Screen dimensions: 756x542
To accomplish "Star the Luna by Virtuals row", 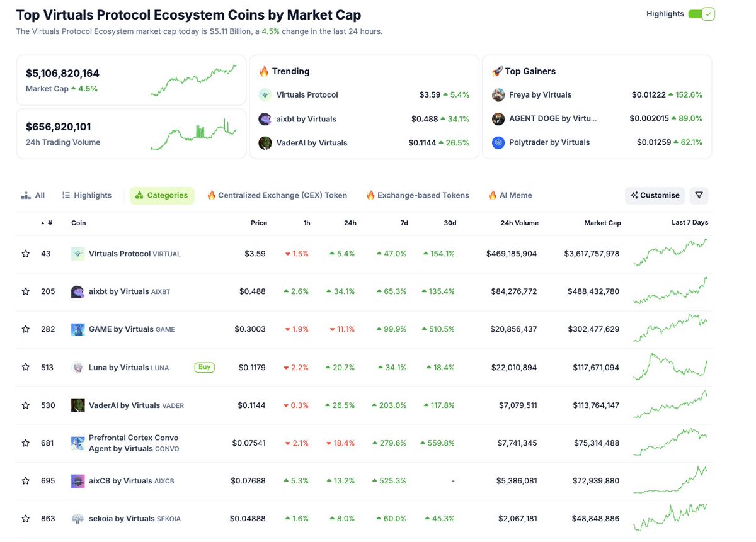I will tap(26, 367).
